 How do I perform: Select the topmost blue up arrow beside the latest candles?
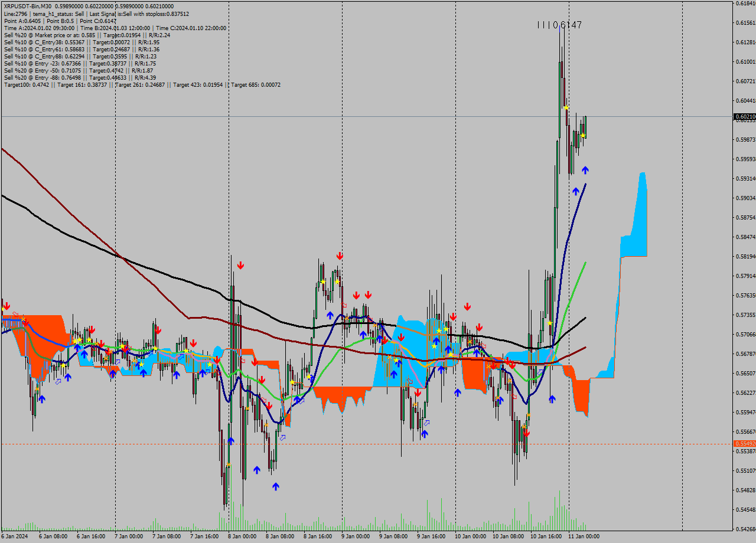[585, 170]
